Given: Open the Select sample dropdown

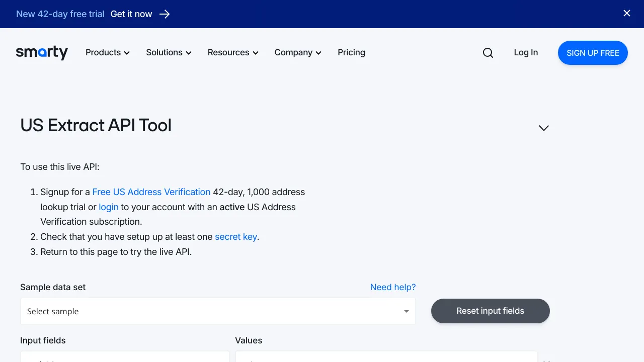Looking at the screenshot, I should click(x=218, y=311).
